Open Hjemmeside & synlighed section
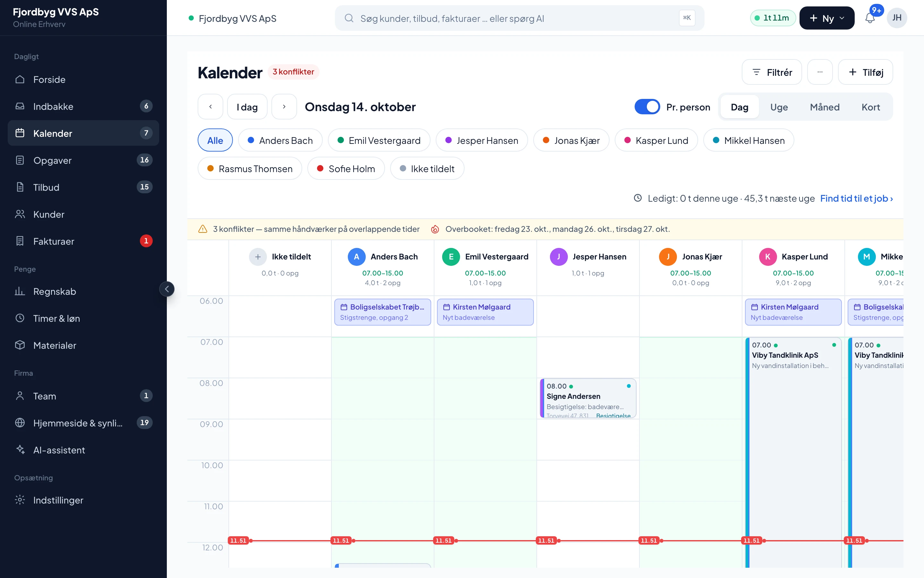 tap(83, 423)
